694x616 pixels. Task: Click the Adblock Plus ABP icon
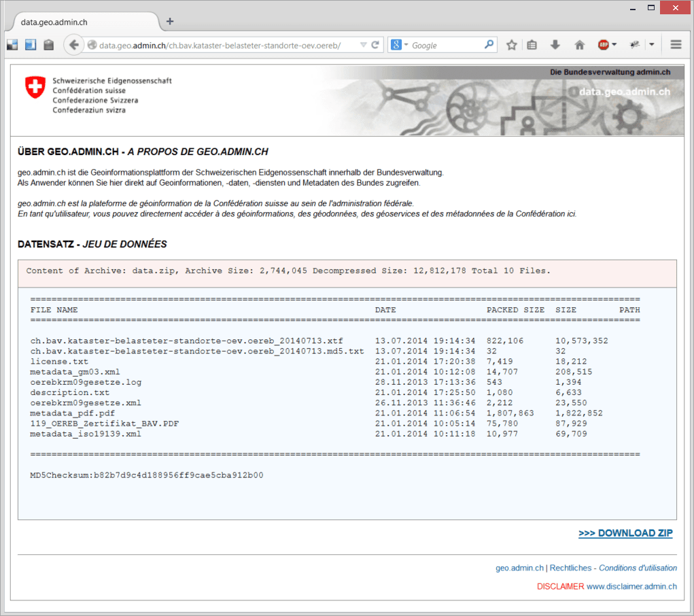(x=603, y=45)
